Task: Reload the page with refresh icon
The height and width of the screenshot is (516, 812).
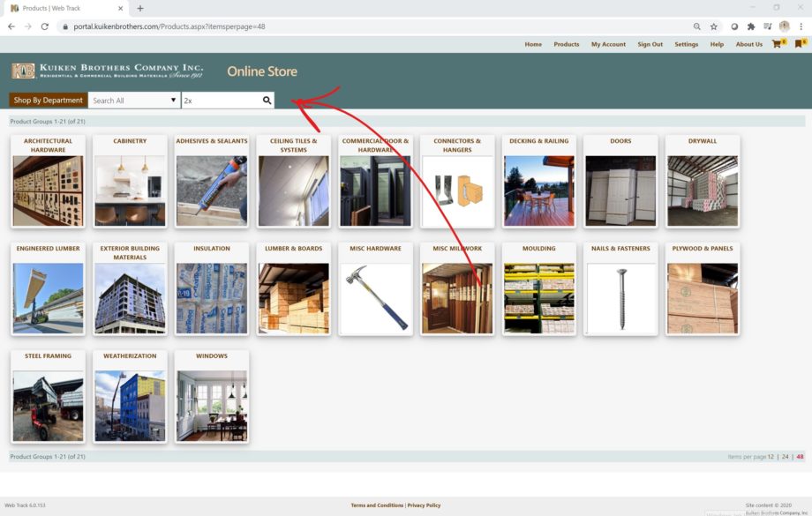Action: click(x=44, y=26)
